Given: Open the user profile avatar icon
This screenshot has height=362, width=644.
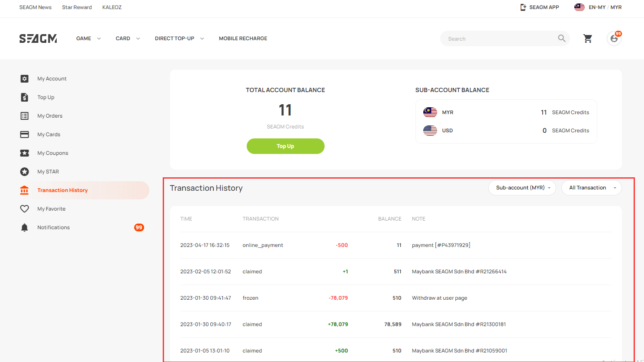Looking at the screenshot, I should pos(614,38).
